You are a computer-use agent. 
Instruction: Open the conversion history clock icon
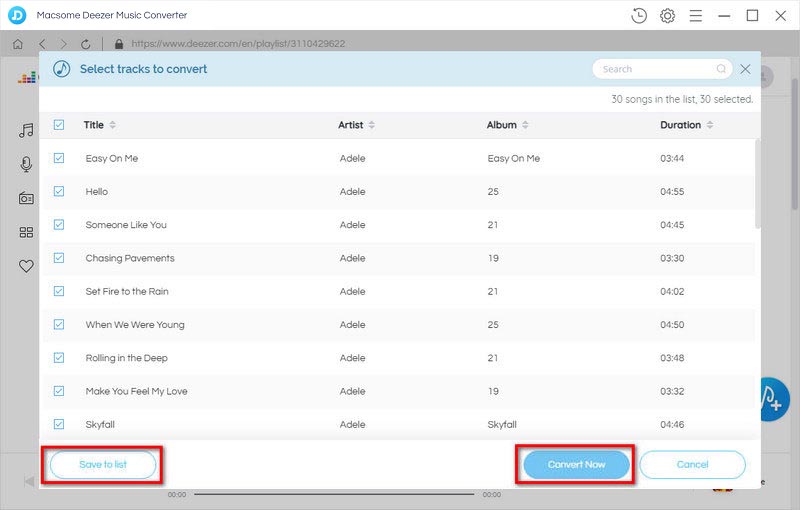pos(639,16)
